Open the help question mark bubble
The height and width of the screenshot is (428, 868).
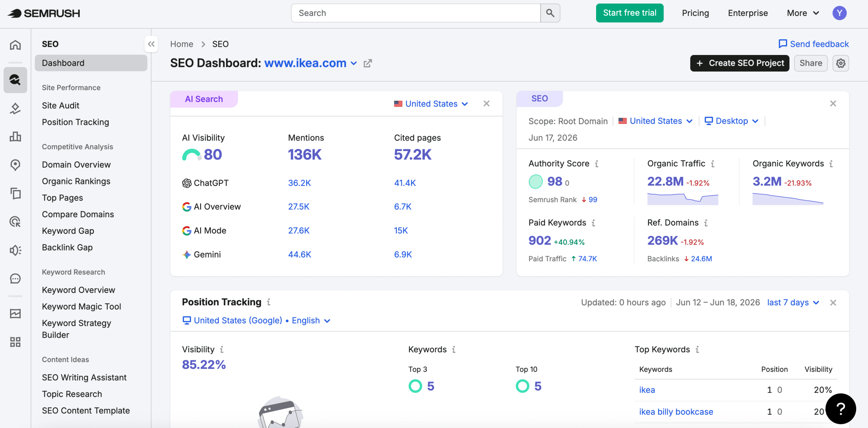coord(841,409)
